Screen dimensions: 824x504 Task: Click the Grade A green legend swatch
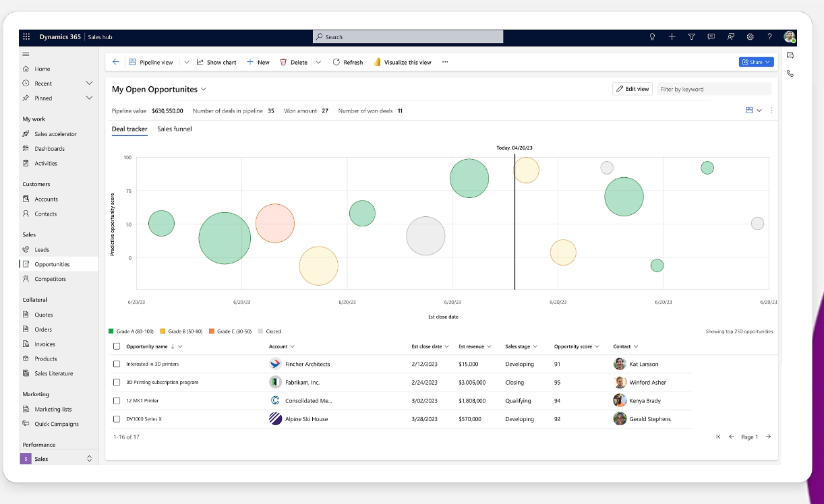tap(111, 332)
